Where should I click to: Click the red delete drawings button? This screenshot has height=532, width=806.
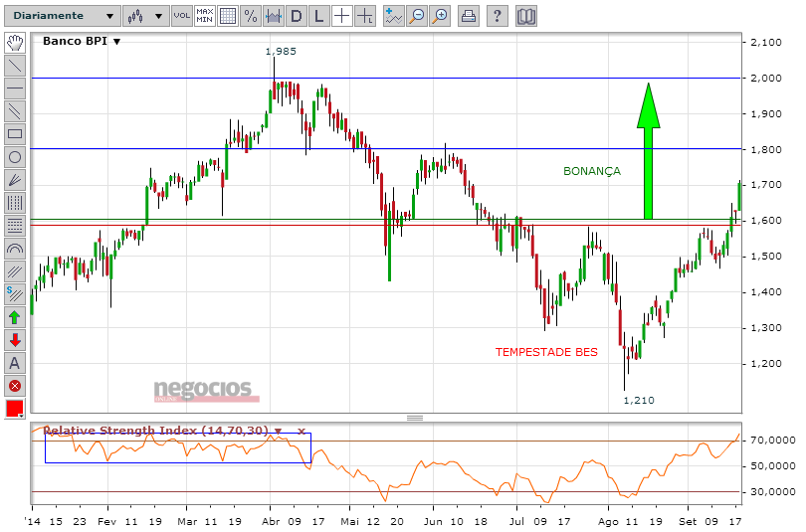pyautogui.click(x=15, y=386)
